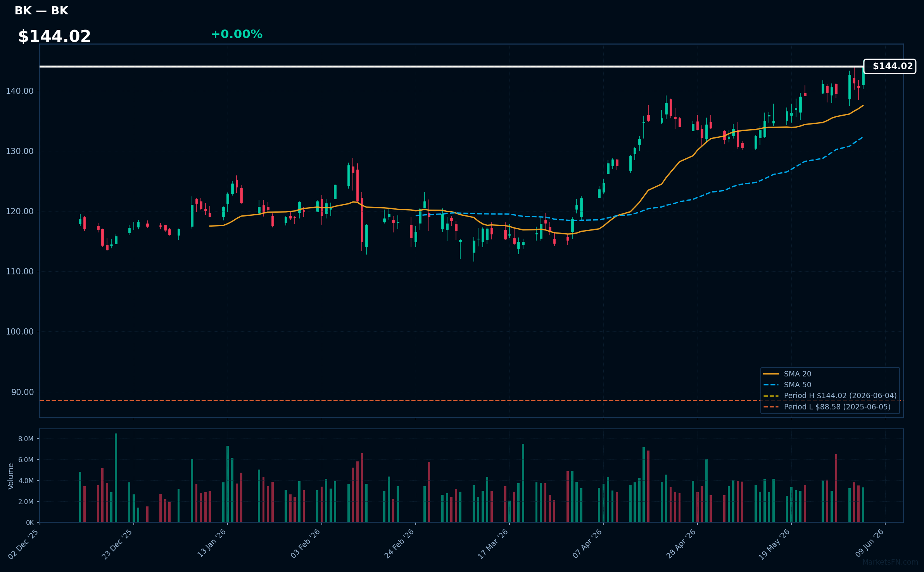Click the 130.00 price axis label
The width and height of the screenshot is (924, 572).
point(20,151)
